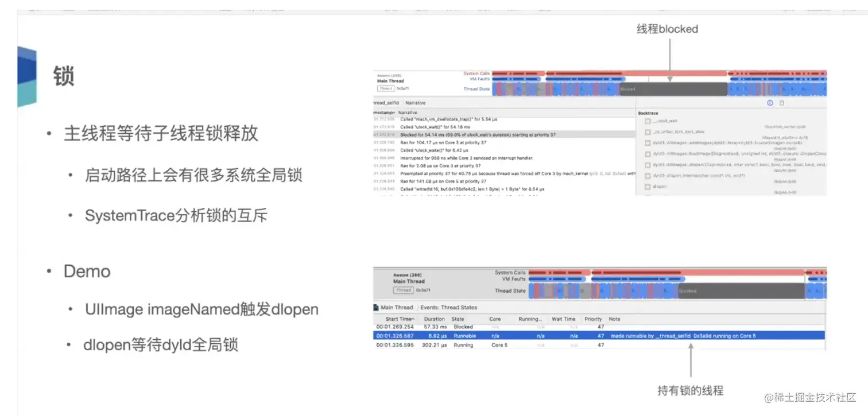868x415 pixels.
Task: Sort by the Note column header
Action: point(615,319)
